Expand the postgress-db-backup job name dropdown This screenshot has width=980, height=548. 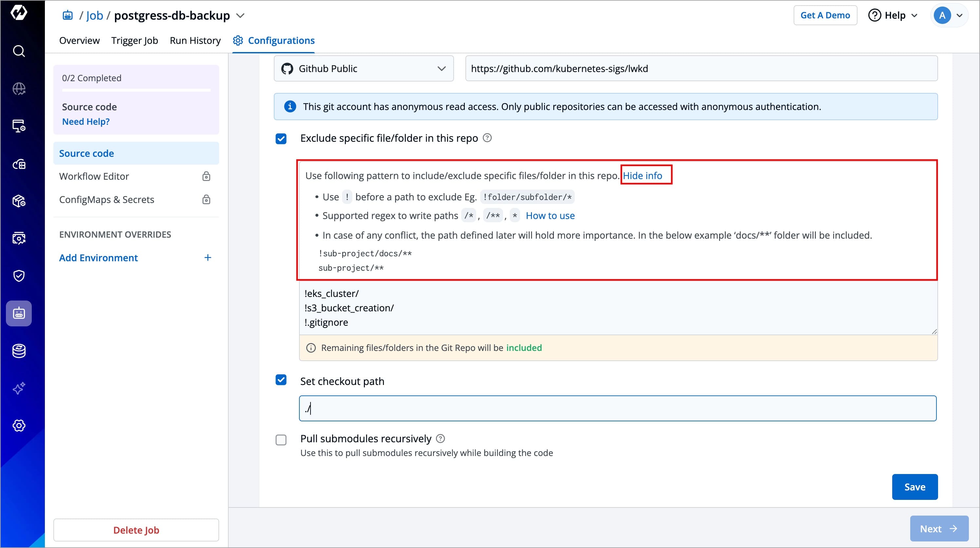coord(240,16)
